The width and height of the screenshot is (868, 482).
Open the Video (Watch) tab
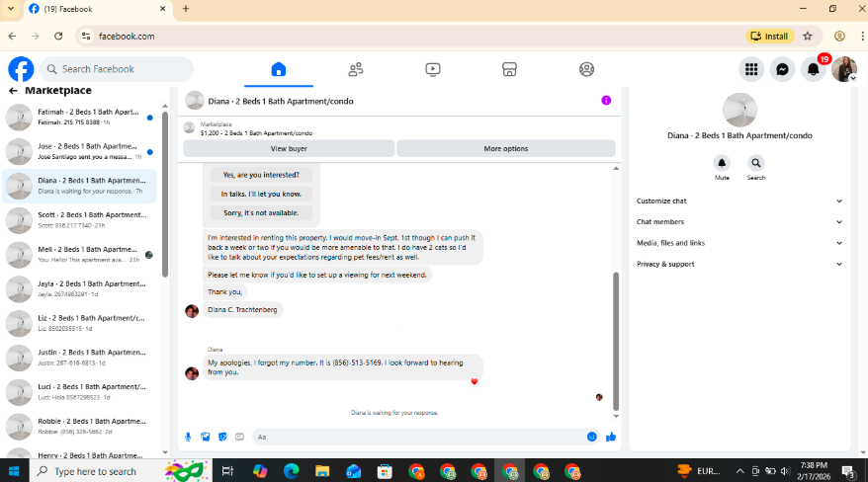433,69
